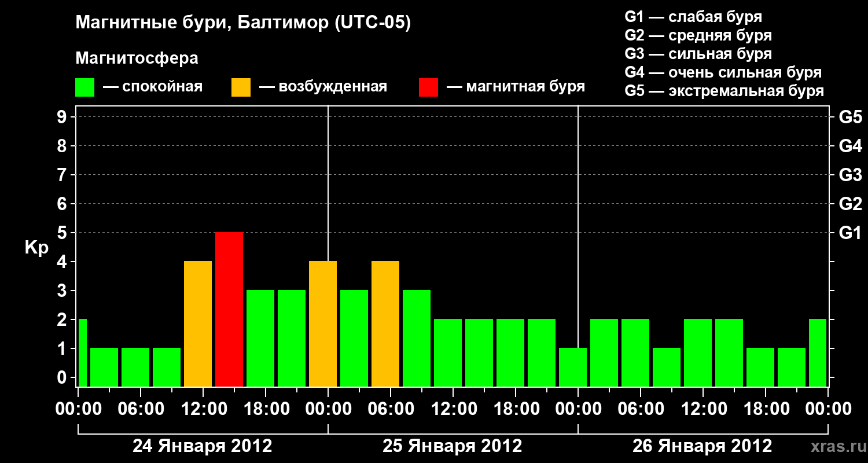Click the 'G4 — очень сильная буря' legend line

coord(723,72)
